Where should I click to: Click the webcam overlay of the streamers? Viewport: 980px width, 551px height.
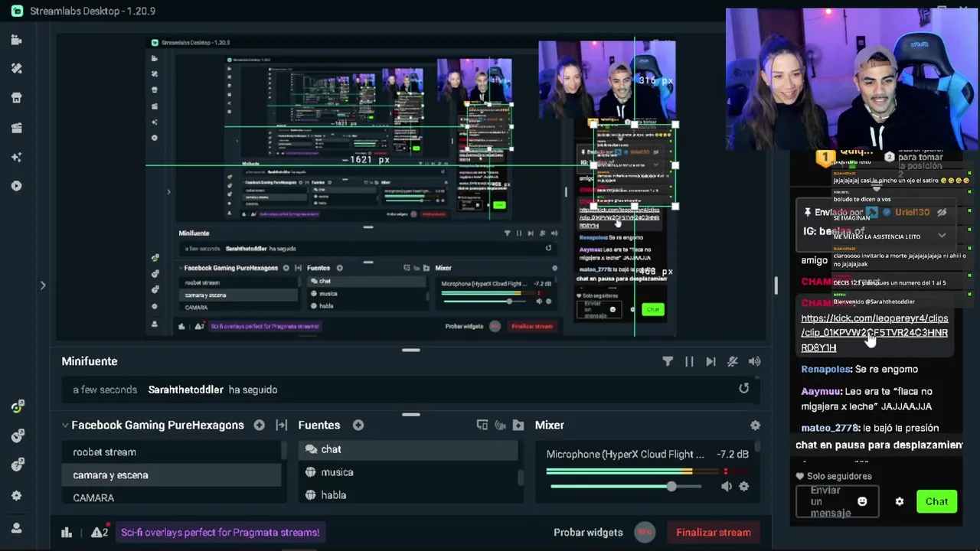[851, 80]
